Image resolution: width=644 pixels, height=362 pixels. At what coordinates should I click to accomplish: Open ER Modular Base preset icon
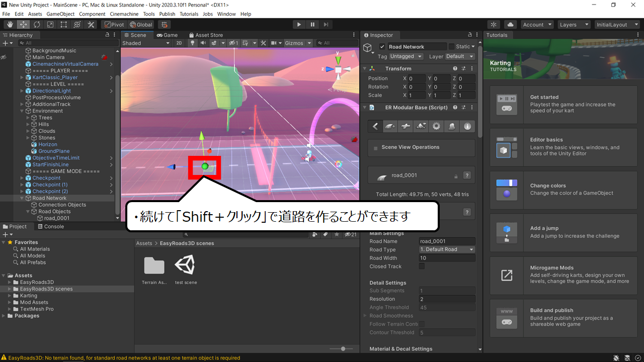[x=464, y=108]
